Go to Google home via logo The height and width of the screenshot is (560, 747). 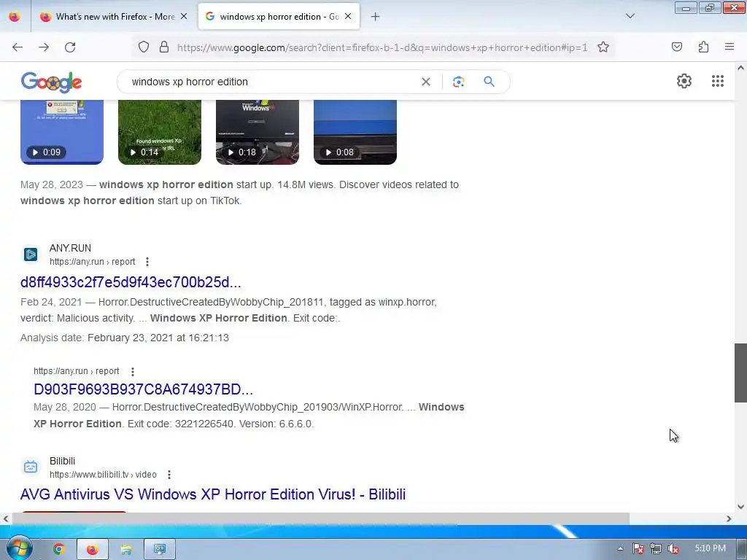(52, 82)
